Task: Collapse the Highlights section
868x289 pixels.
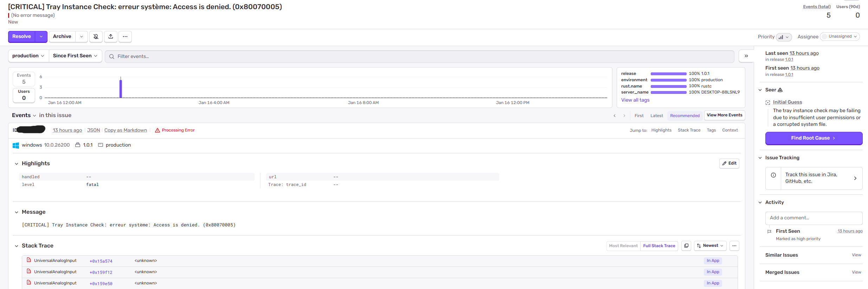Action: [17, 163]
